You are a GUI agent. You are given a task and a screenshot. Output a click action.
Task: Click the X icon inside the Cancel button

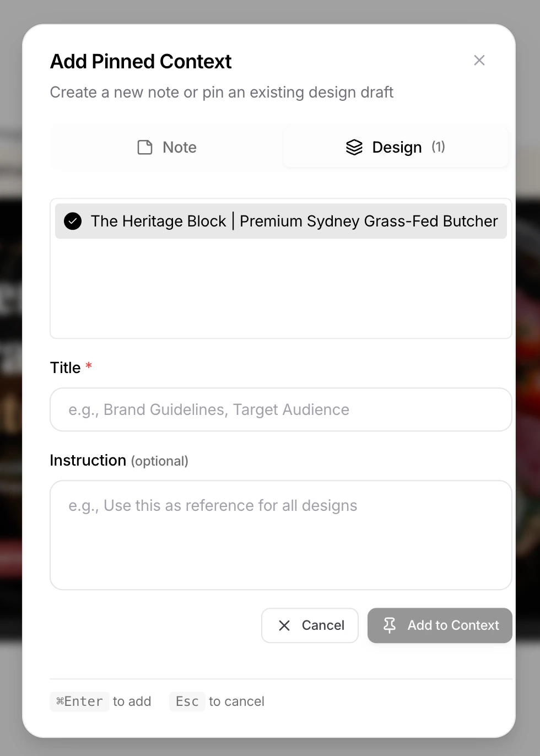(x=284, y=625)
